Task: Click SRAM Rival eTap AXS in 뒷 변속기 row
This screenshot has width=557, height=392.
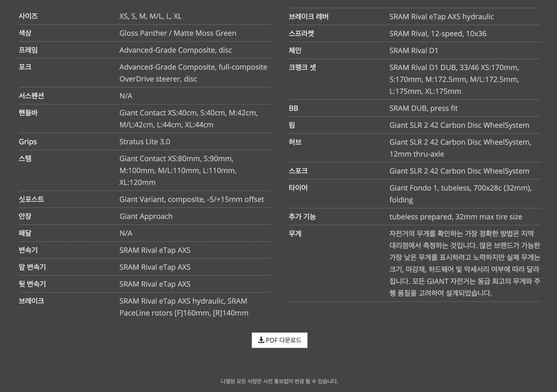Action: [155, 284]
